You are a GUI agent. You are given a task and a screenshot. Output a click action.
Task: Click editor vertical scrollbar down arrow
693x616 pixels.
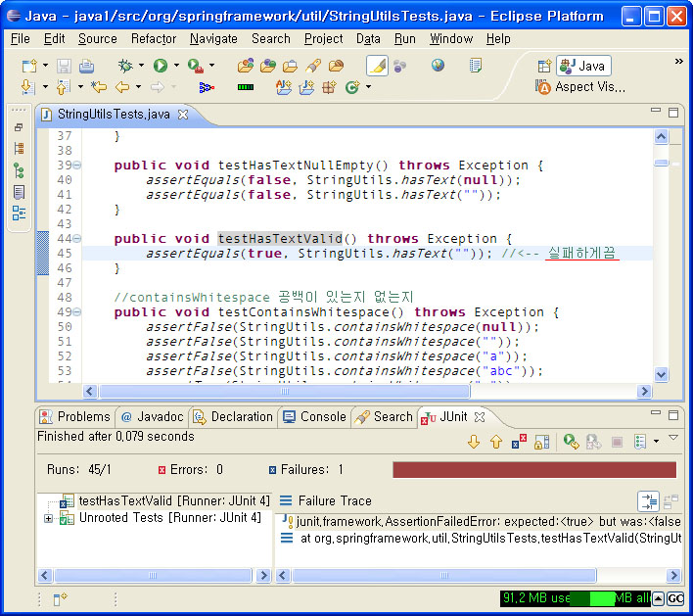click(x=661, y=375)
